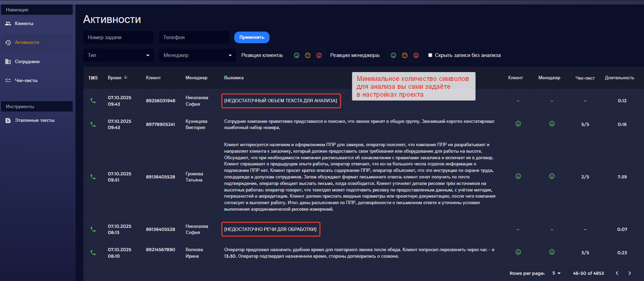
Task: Expand the Менеджер dropdown filter
Action: (x=197, y=55)
